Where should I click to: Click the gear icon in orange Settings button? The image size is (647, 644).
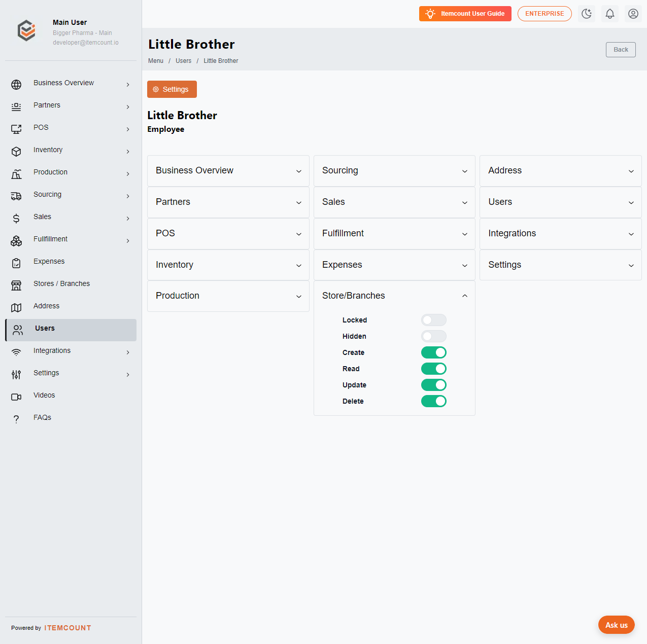[x=156, y=89]
